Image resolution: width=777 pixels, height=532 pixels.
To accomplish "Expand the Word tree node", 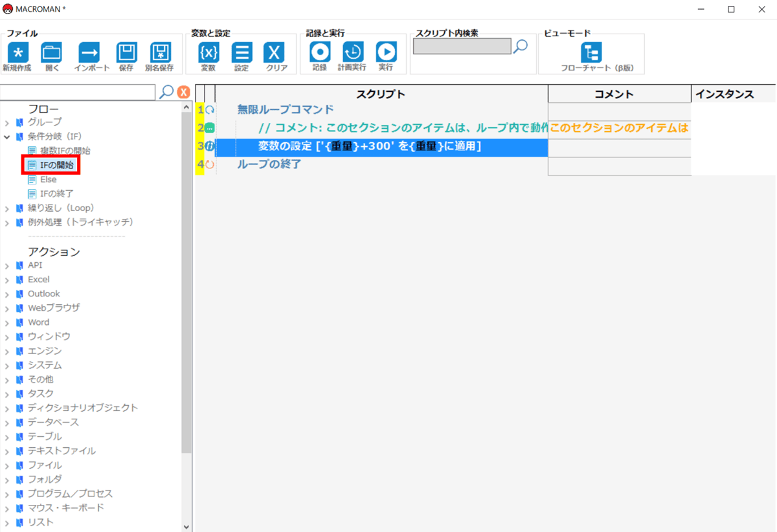I will point(7,322).
